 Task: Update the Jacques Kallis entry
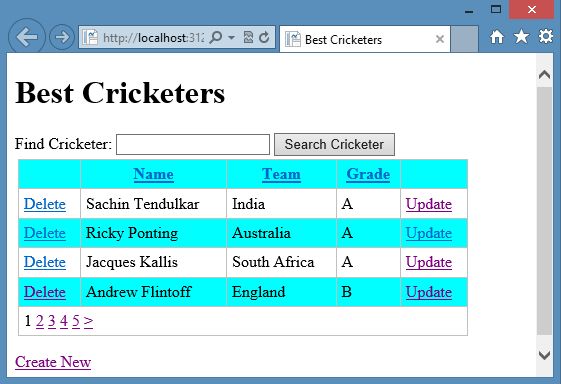tap(429, 263)
